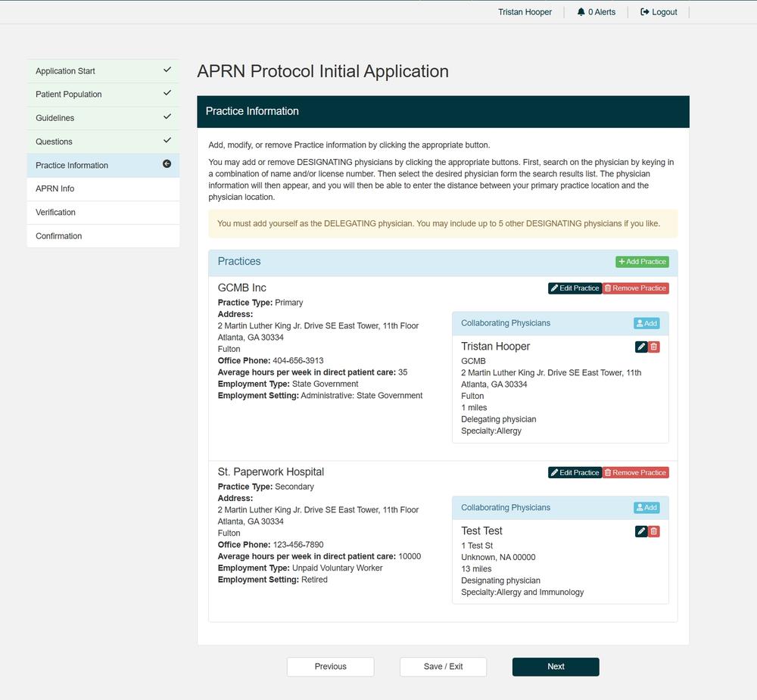Remove the GCMB Inc practice
Screen dimensions: 757x700
point(635,288)
